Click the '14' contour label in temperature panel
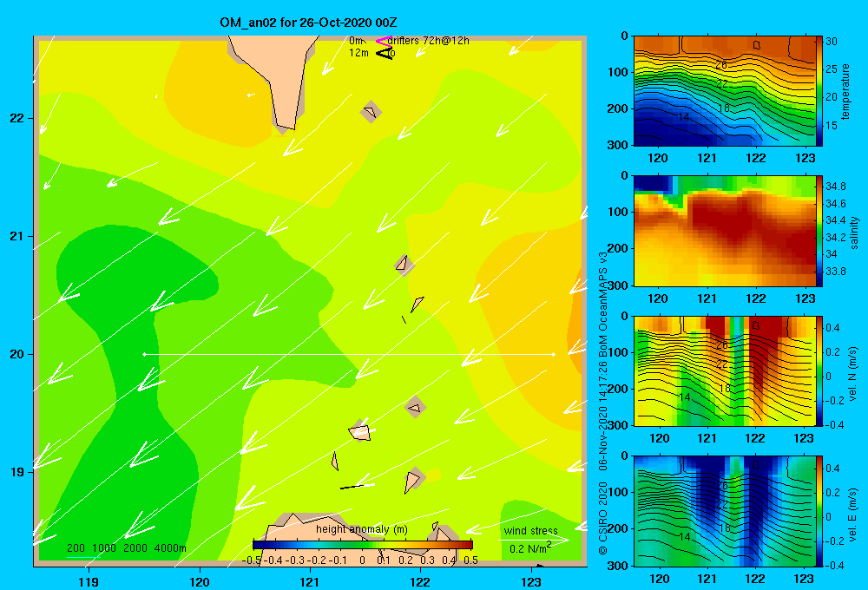 (683, 117)
